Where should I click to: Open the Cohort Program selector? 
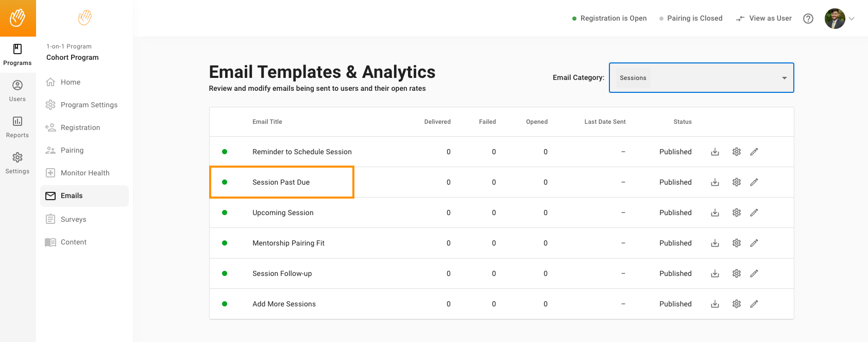tap(73, 57)
